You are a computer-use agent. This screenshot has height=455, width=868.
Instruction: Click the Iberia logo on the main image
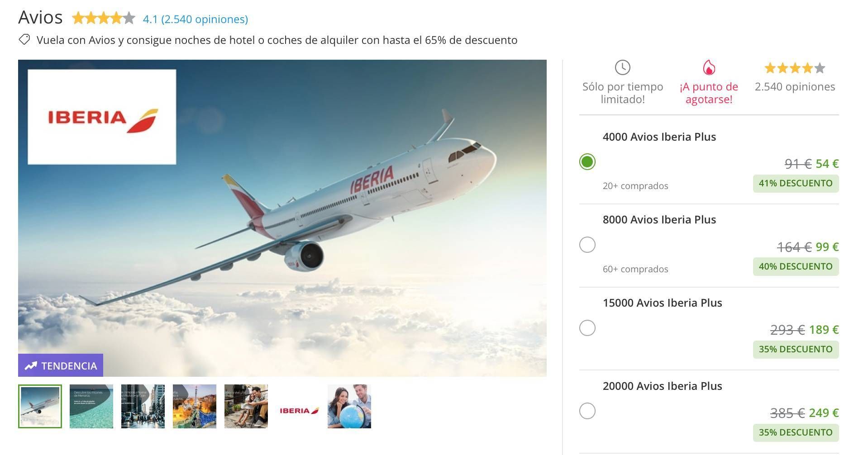tap(102, 117)
